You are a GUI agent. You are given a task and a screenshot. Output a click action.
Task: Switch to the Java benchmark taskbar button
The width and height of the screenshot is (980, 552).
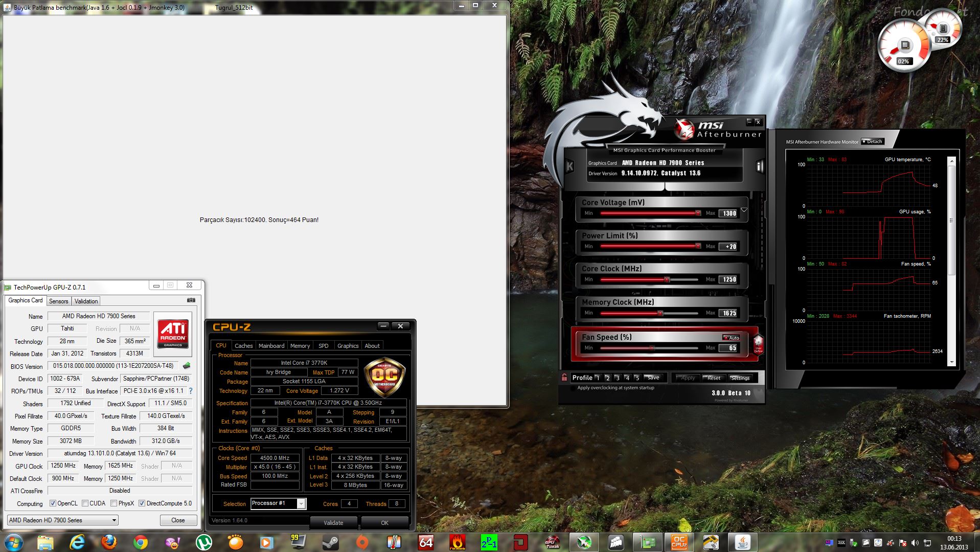pos(742,542)
